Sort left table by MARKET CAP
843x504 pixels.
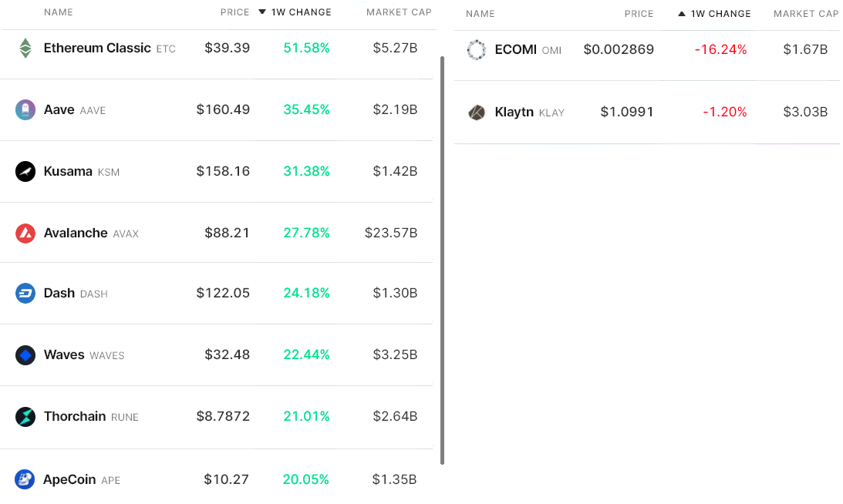tap(399, 12)
